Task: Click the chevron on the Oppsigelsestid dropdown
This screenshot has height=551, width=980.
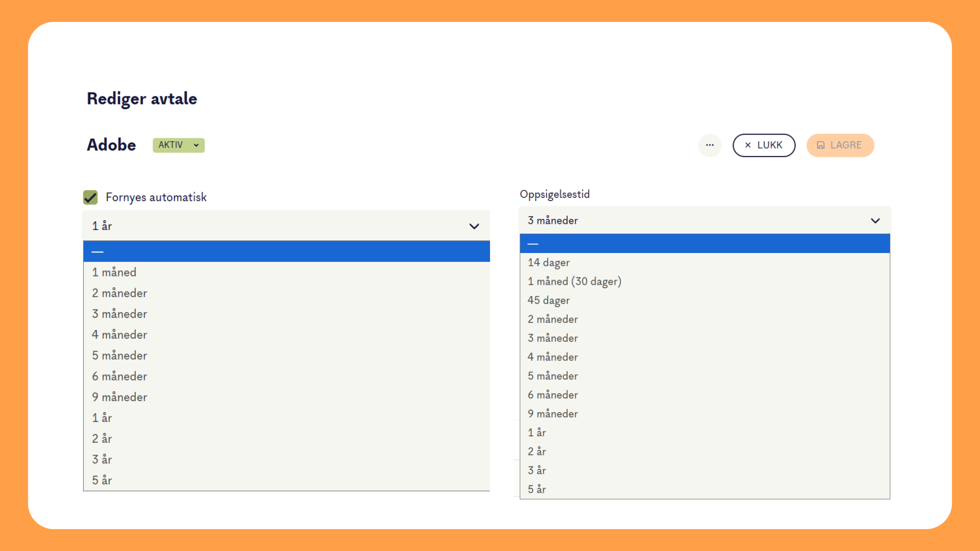Action: tap(875, 221)
